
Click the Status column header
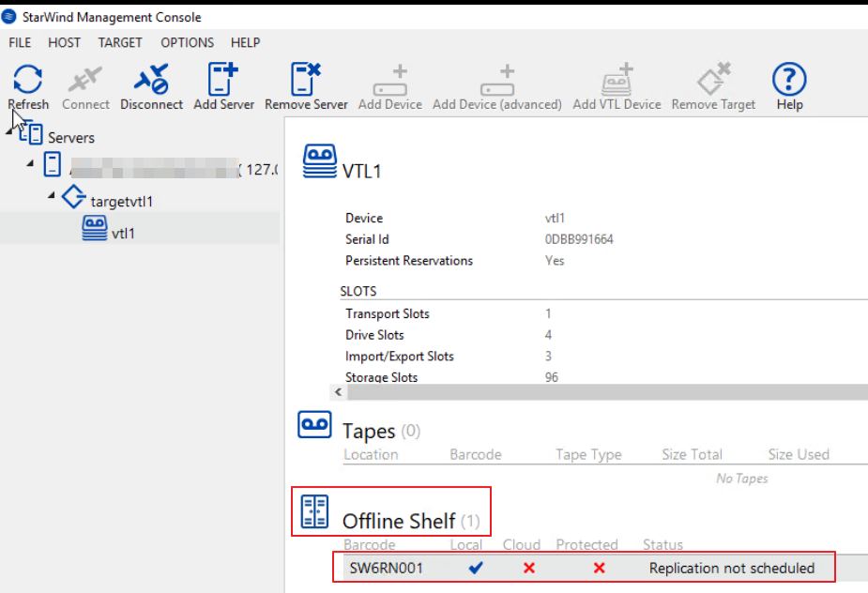pos(662,544)
